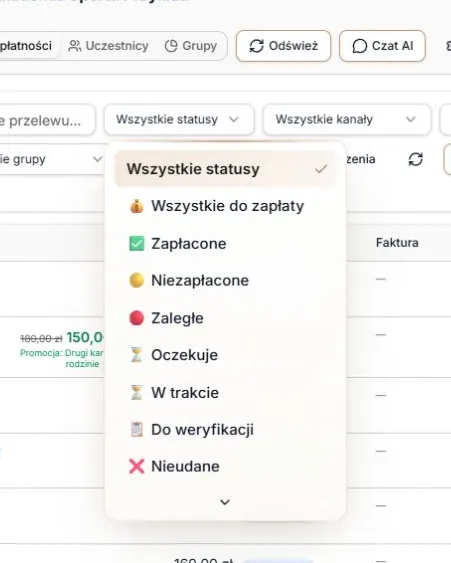Select the Nieudane status
The image size is (451, 563).
[x=226, y=466]
